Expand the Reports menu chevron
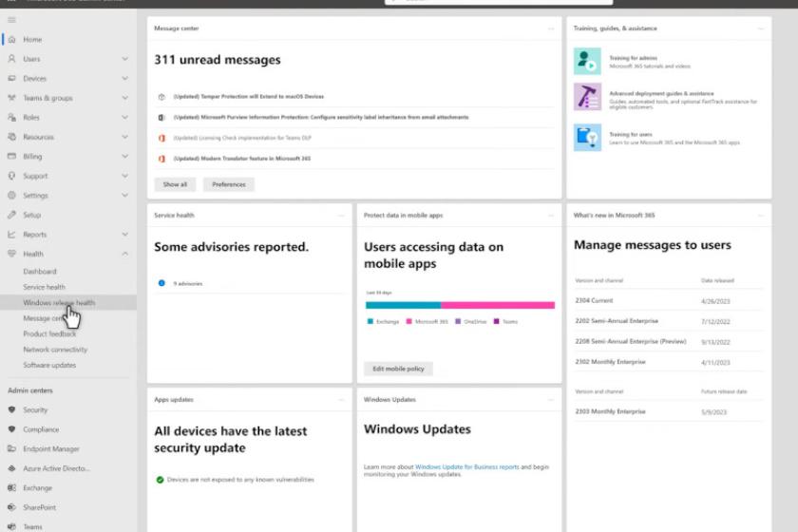This screenshot has width=798, height=532. 124,235
